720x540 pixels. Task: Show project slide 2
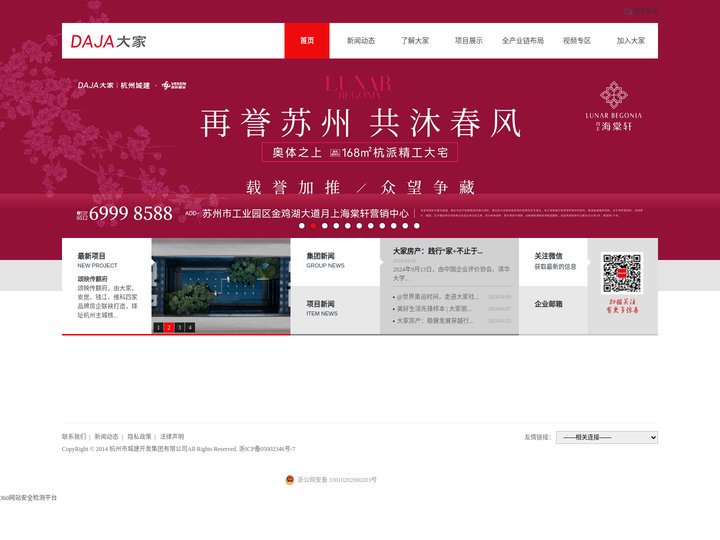169,327
